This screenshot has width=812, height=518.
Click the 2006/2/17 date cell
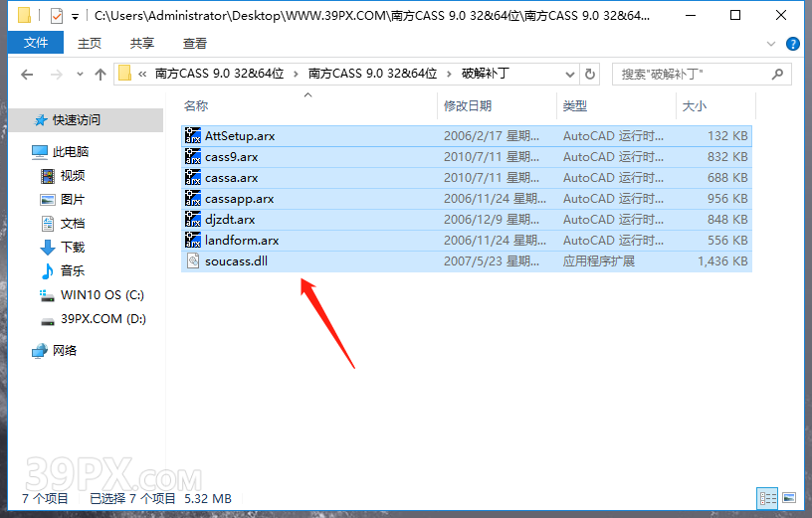tap(492, 135)
